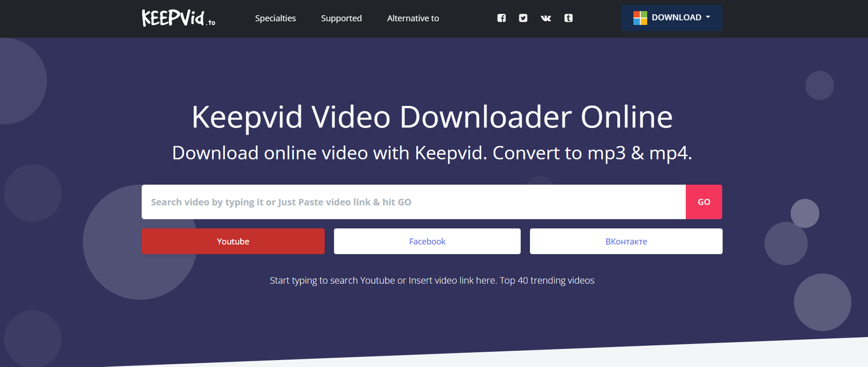Hit the red GO button
The height and width of the screenshot is (367, 868).
click(704, 202)
